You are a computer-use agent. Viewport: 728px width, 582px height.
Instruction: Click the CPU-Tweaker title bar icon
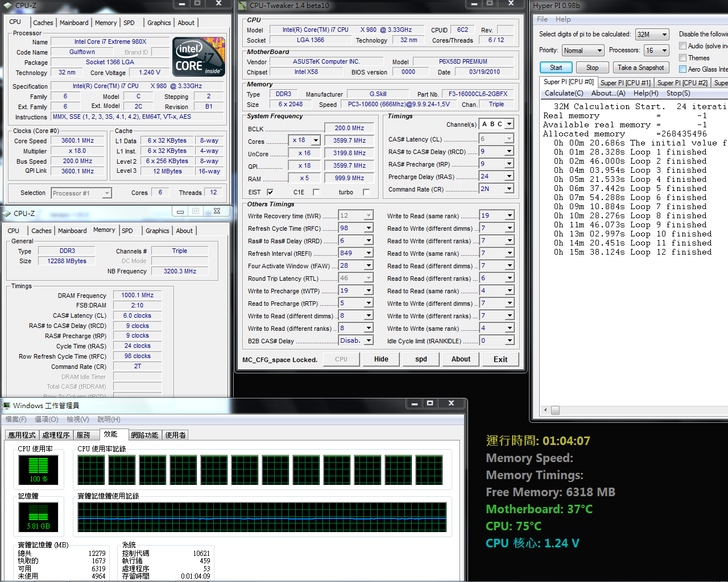(242, 5)
